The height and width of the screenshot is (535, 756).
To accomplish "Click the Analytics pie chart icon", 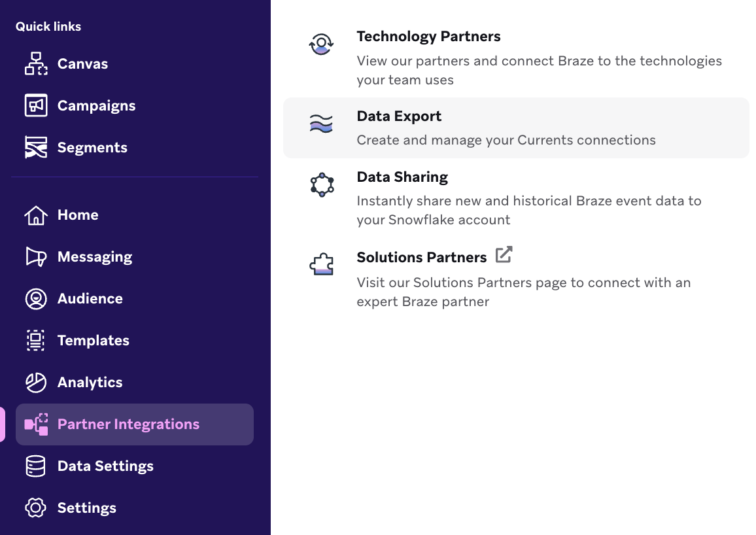I will [36, 382].
